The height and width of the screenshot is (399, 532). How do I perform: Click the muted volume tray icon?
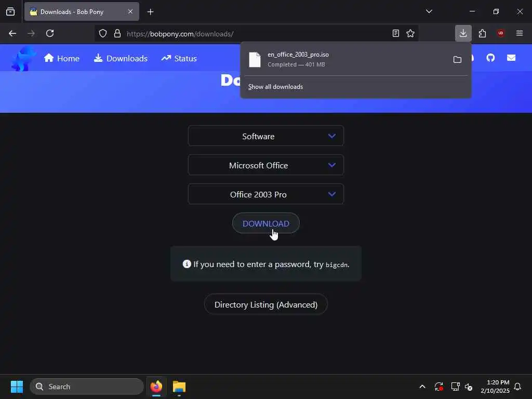[x=469, y=387]
